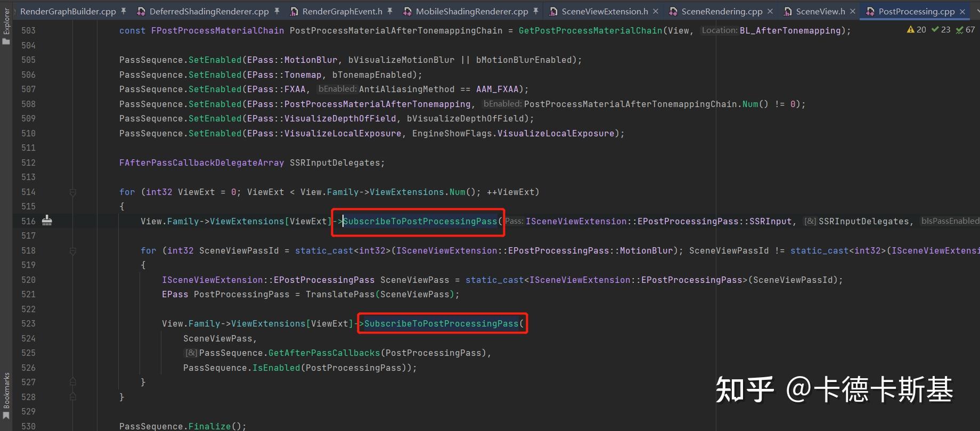Click VisualizeLocalExposure after EngineShowFlags on line 510
This screenshot has width=980, height=431.
click(x=556, y=133)
